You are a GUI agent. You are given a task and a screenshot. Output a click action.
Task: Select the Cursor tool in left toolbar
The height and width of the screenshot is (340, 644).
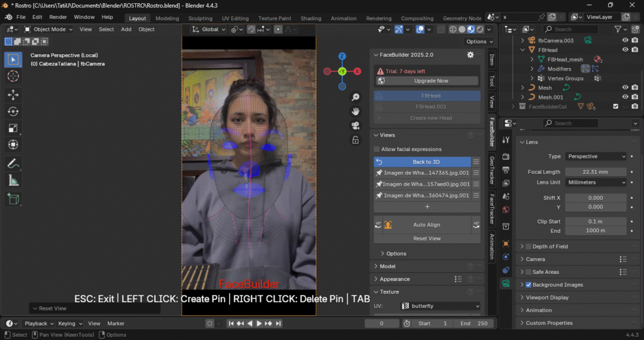pos(13,76)
